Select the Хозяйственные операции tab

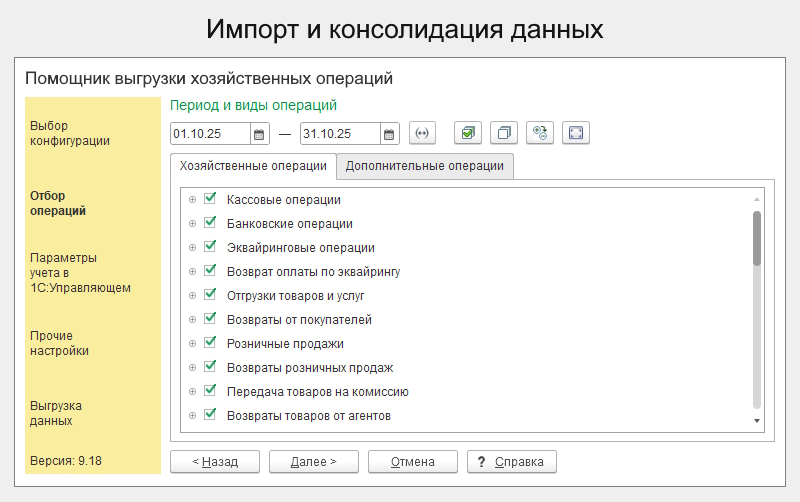tap(253, 166)
